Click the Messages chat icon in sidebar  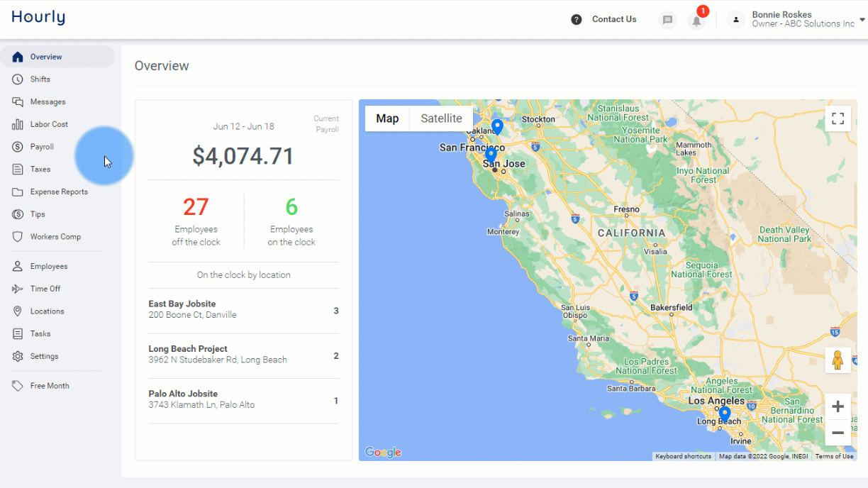click(18, 102)
